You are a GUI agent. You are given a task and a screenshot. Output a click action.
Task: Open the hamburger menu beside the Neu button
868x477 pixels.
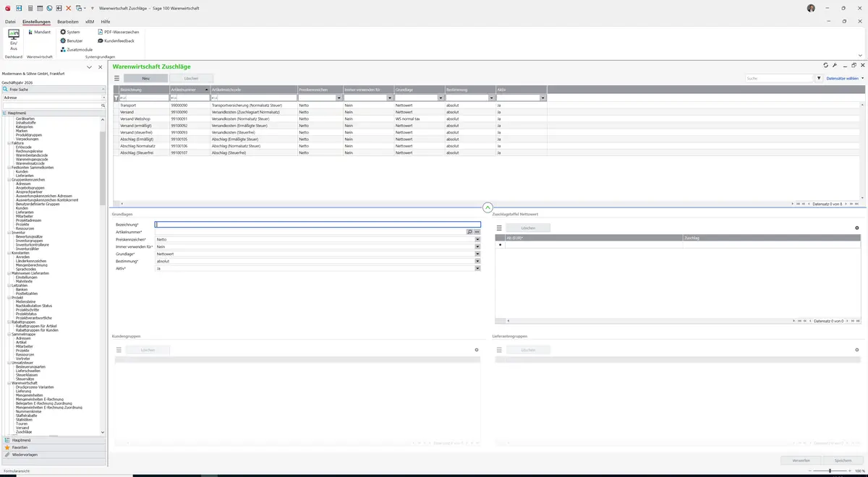(x=117, y=78)
